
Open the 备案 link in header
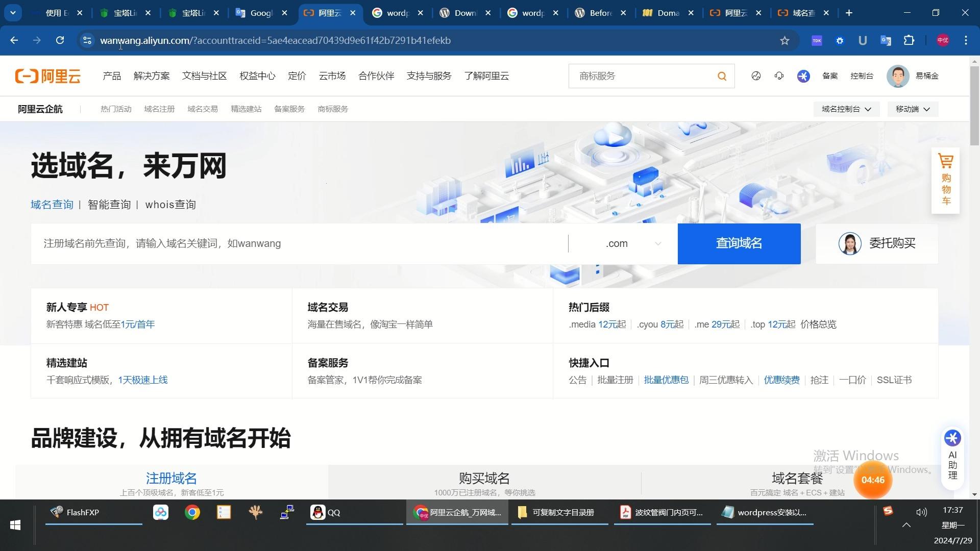tap(830, 76)
